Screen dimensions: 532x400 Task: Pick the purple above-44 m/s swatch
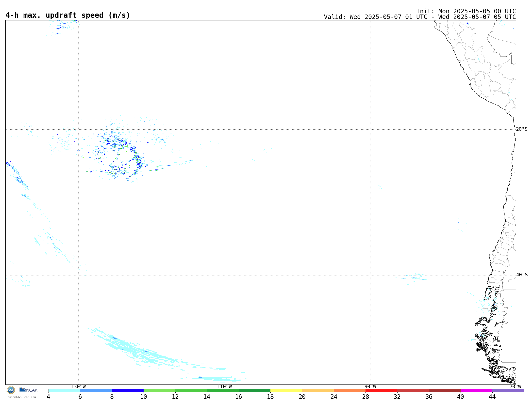508,391
